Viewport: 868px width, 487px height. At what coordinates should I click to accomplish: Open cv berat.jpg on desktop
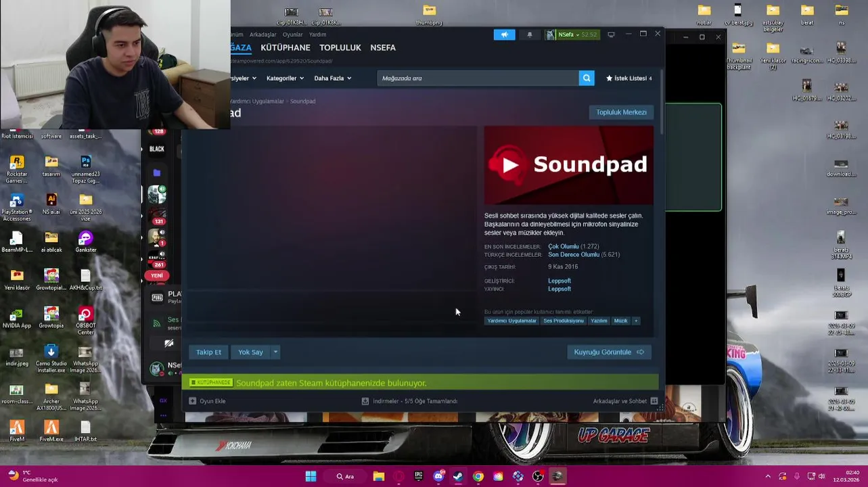pyautogui.click(x=738, y=14)
